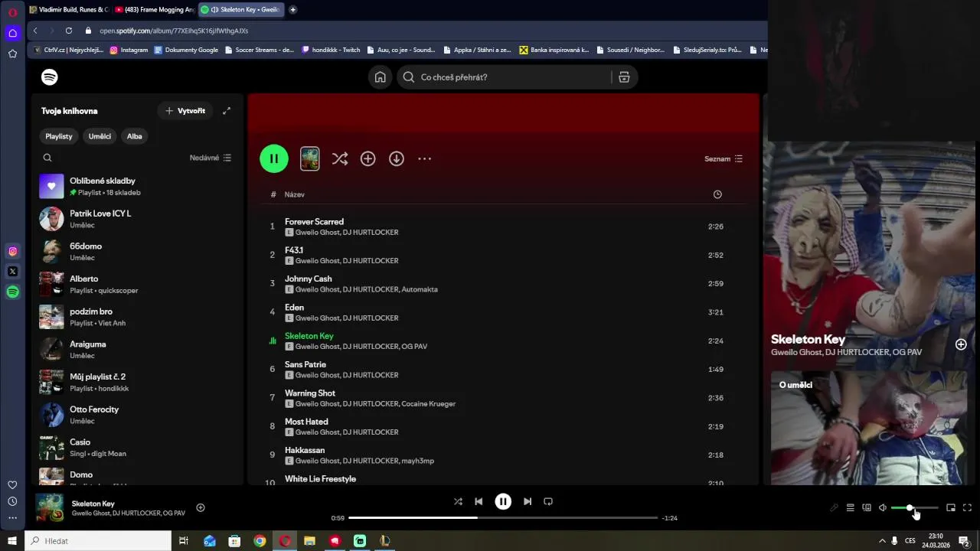Select the Playlisty filter chip

(59, 136)
